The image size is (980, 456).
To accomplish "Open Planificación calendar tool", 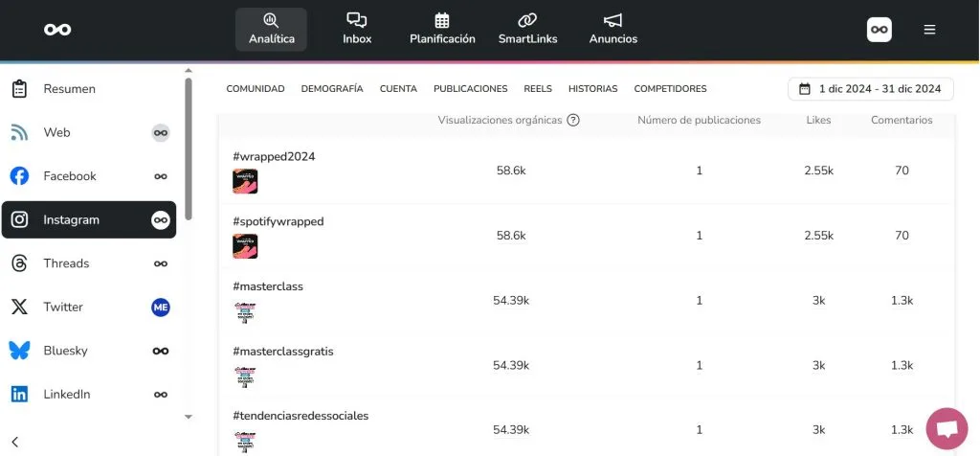I will pos(442,29).
